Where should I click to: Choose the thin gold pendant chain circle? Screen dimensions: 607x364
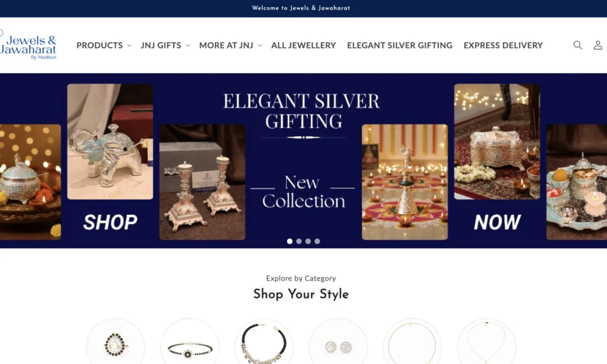point(487,341)
